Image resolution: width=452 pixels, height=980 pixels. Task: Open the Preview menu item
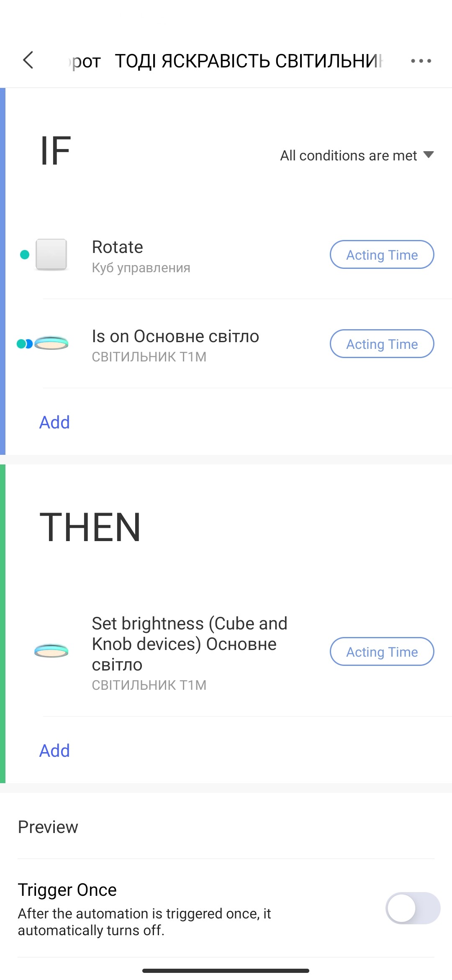pyautogui.click(x=48, y=827)
